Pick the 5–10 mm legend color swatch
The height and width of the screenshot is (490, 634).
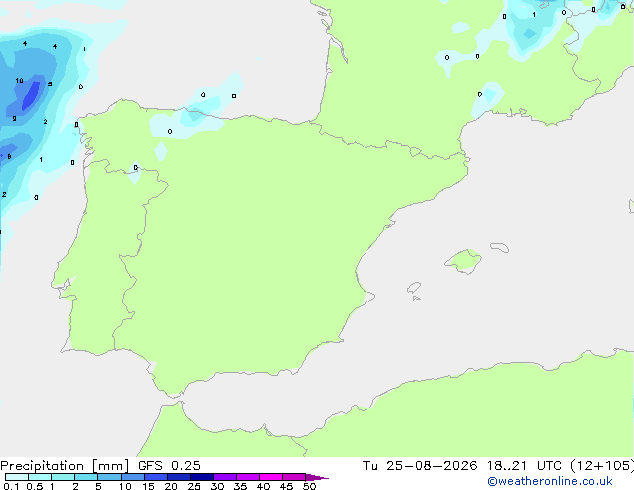tap(109, 477)
